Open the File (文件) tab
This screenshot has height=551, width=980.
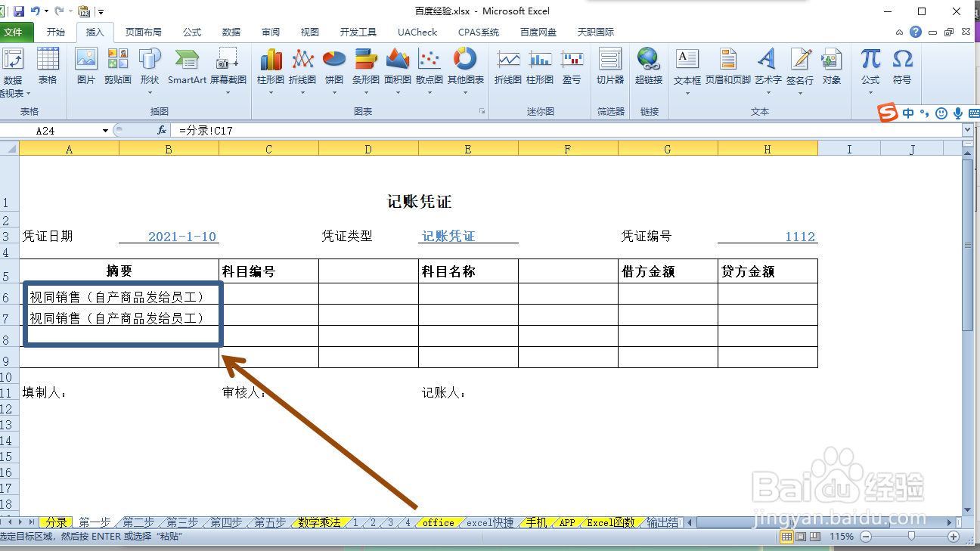(15, 32)
